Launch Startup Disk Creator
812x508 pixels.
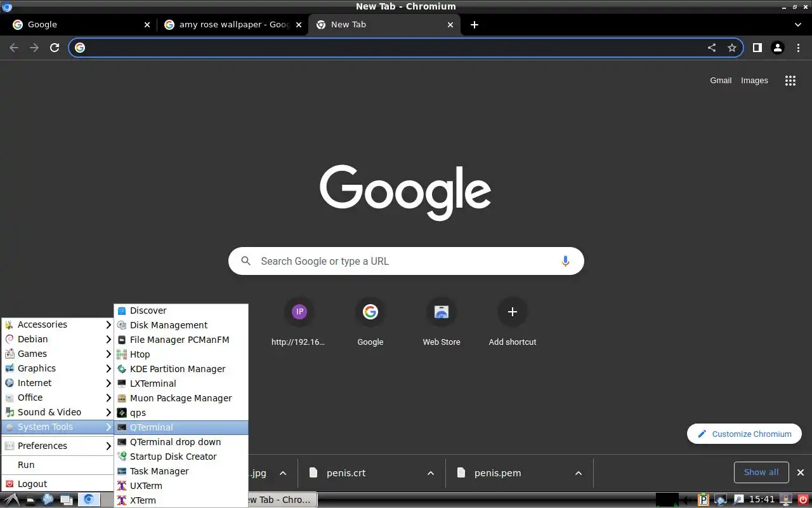point(181,457)
